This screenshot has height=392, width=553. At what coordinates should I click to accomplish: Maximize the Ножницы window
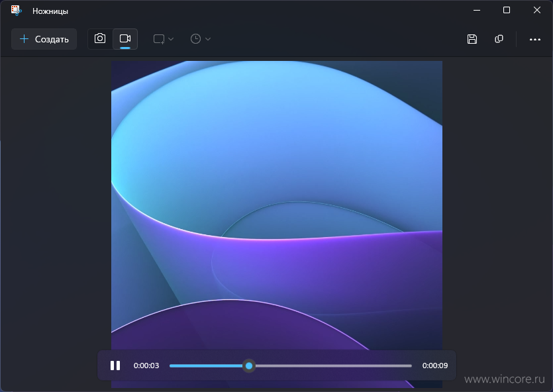507,10
